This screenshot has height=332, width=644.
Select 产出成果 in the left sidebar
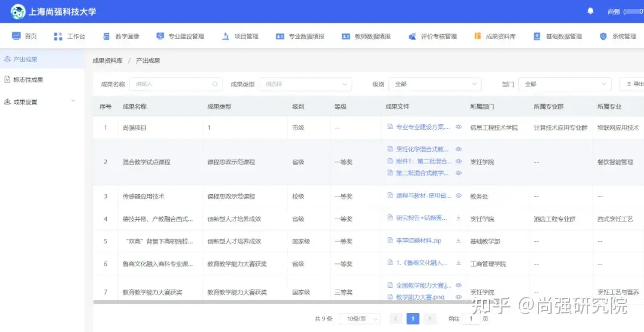point(42,59)
